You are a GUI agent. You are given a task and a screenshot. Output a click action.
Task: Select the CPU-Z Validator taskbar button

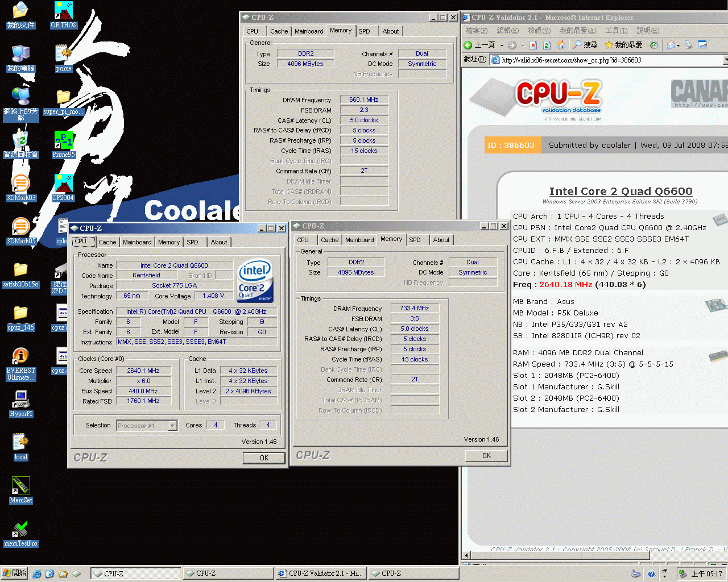coord(321,573)
